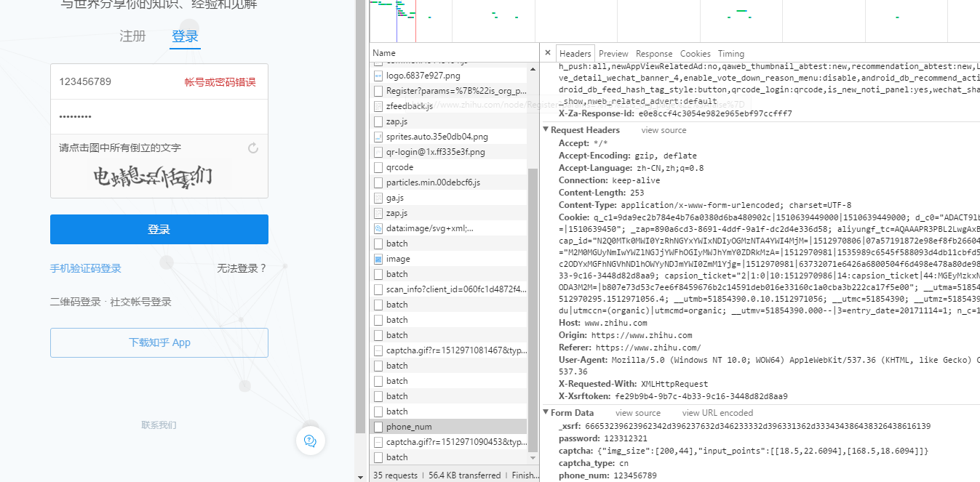Viewport: 980px width, 482px height.
Task: Collapse the Request Headers section
Action: click(546, 129)
